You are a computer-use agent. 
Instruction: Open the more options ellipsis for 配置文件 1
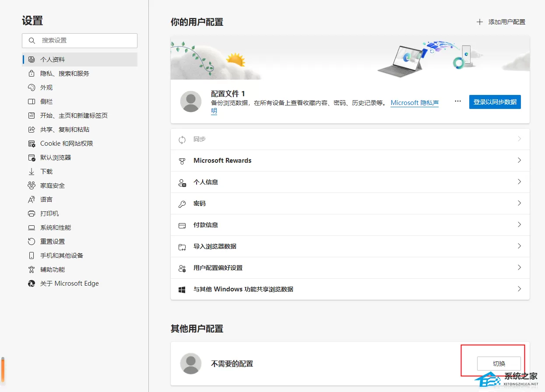pyautogui.click(x=458, y=101)
